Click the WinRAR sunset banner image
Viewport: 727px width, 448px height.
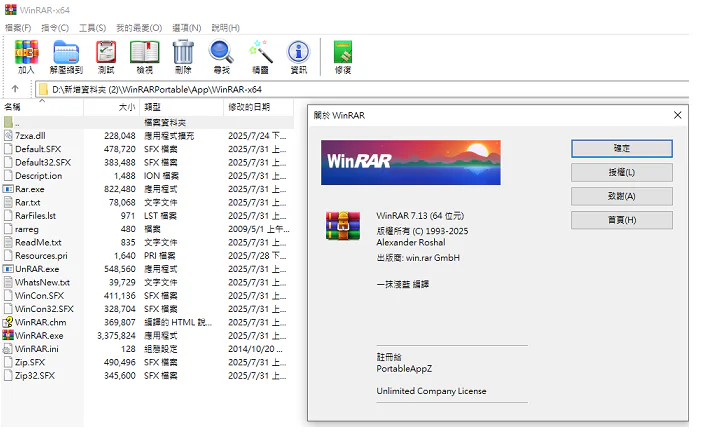tap(410, 162)
